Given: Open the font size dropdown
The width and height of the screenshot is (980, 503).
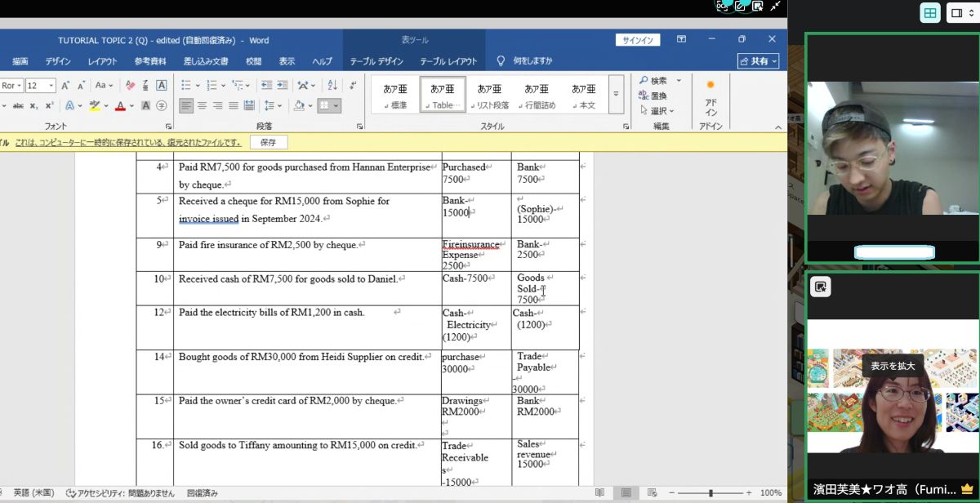Looking at the screenshot, I should tap(51, 86).
